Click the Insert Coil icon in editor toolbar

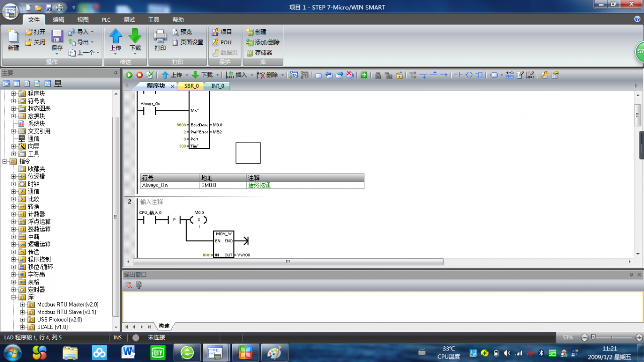(468, 75)
